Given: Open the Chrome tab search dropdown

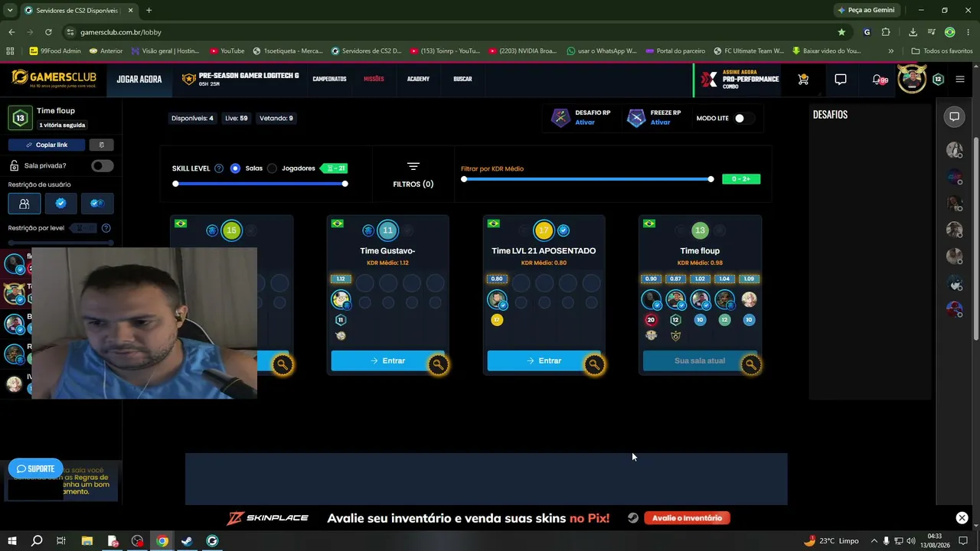Looking at the screenshot, I should tap(10, 11).
